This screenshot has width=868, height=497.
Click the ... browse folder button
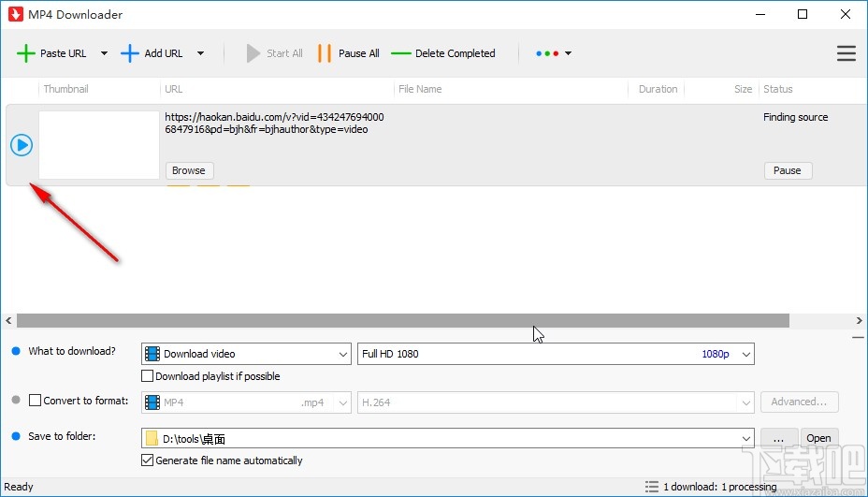point(779,438)
